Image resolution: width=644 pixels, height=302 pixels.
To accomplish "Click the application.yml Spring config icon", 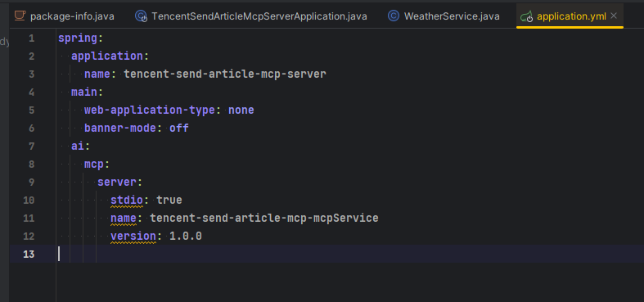I will coord(526,16).
